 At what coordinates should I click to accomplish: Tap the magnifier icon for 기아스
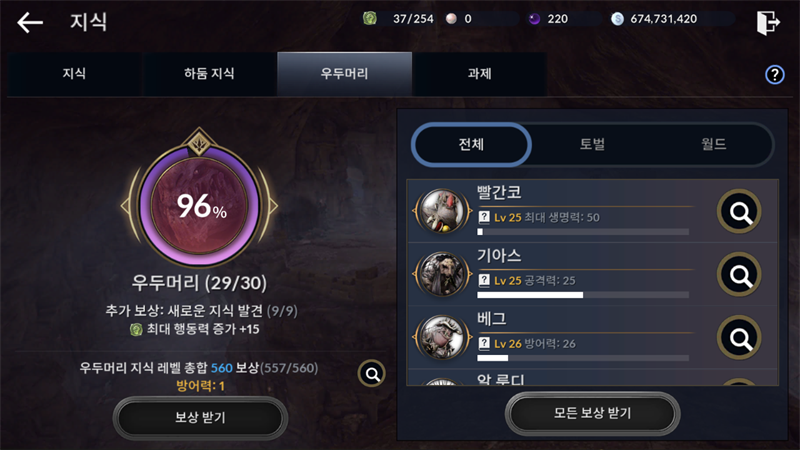coord(739,274)
